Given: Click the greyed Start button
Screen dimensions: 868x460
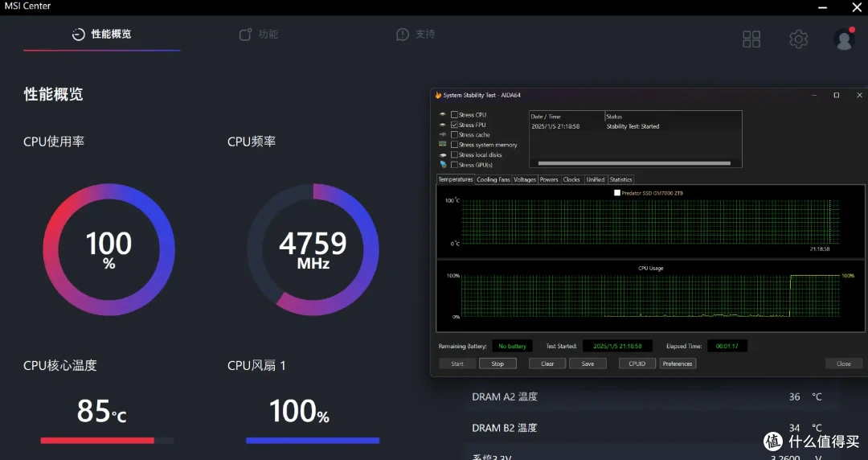Looking at the screenshot, I should 457,363.
